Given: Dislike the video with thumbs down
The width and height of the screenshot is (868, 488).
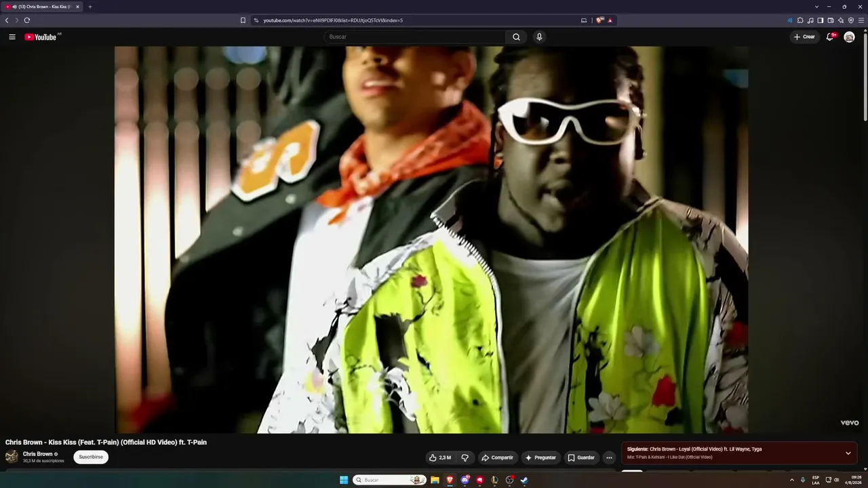Looking at the screenshot, I should (465, 457).
